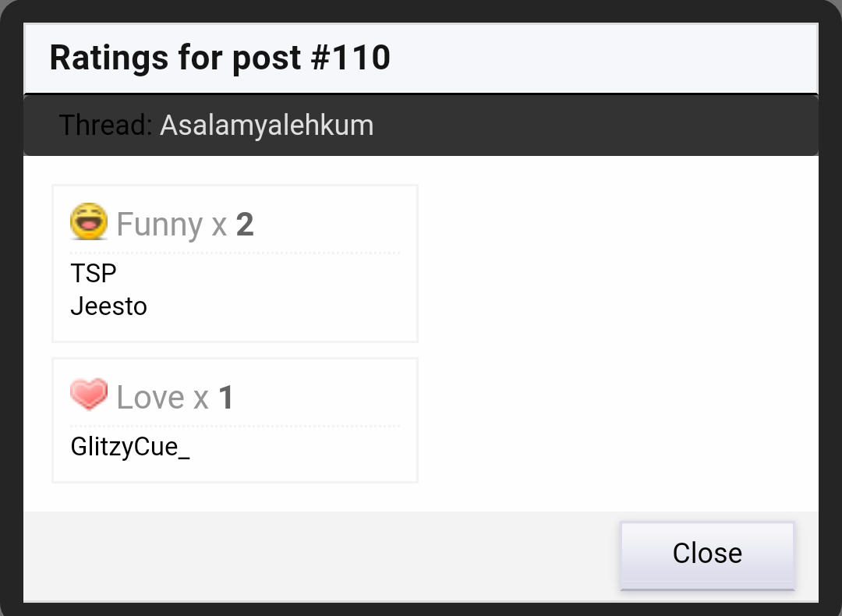The image size is (842, 616).
Task: Open Jeesto's user profile
Action: click(x=108, y=306)
